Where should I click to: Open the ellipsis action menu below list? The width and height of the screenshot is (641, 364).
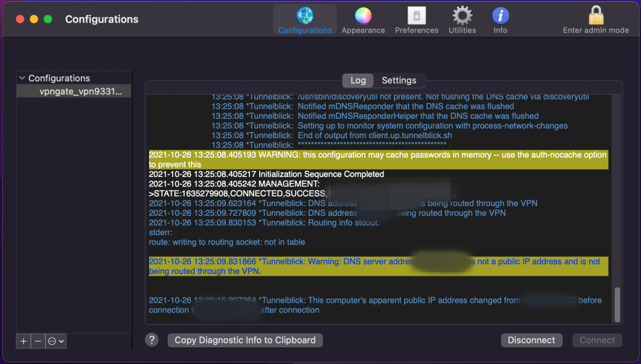56,341
